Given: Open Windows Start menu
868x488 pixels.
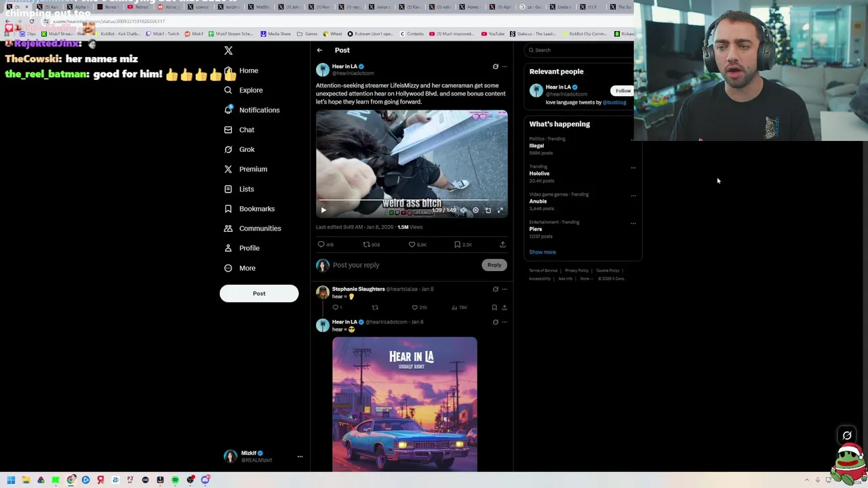Looking at the screenshot, I should click(x=11, y=480).
